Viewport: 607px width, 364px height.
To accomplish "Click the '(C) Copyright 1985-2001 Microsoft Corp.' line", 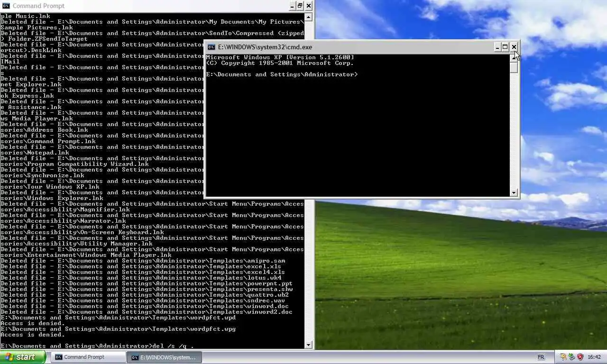I will 280,63.
